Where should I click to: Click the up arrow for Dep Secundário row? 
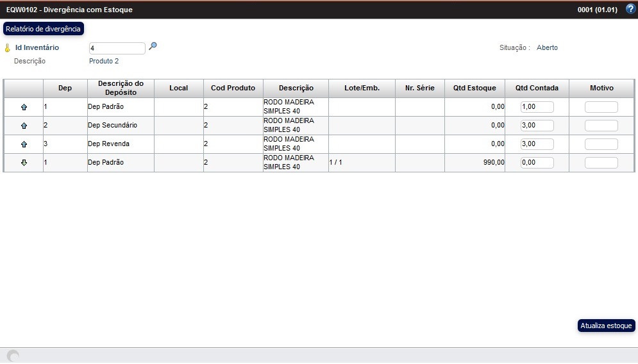(x=24, y=126)
